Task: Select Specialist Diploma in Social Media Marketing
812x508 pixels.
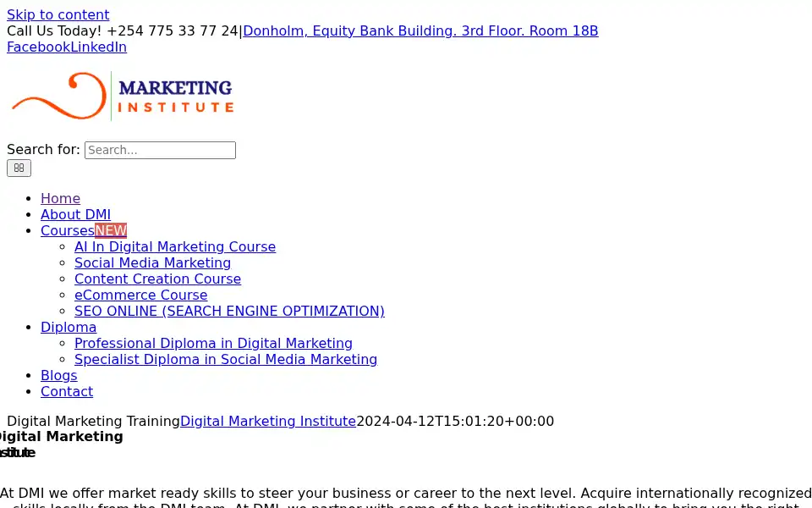Action: click(x=226, y=359)
